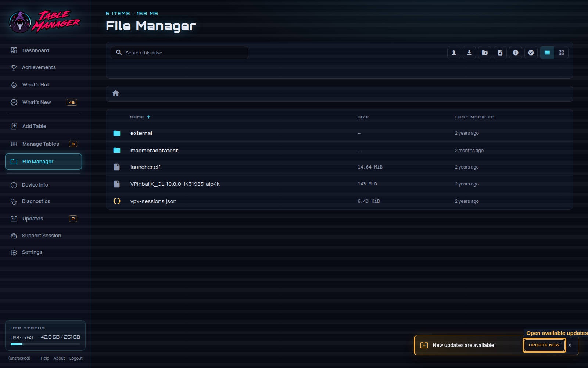
Task: Click the new file toolbar icon
Action: [x=500, y=53]
